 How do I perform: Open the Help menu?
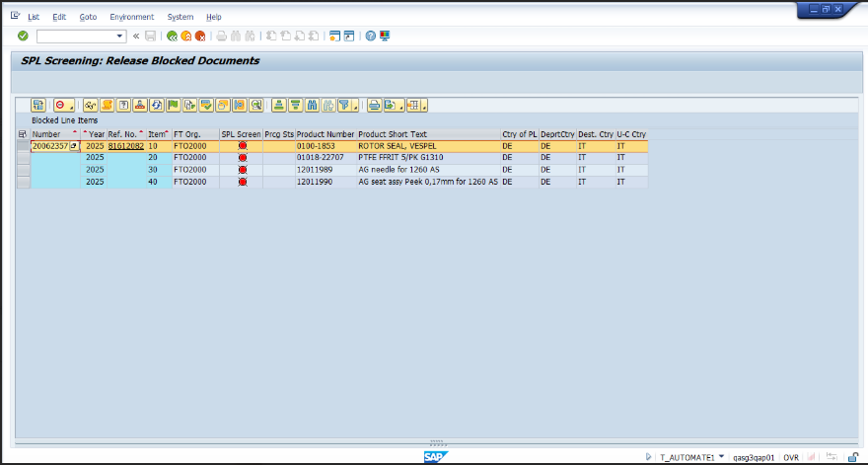click(214, 17)
